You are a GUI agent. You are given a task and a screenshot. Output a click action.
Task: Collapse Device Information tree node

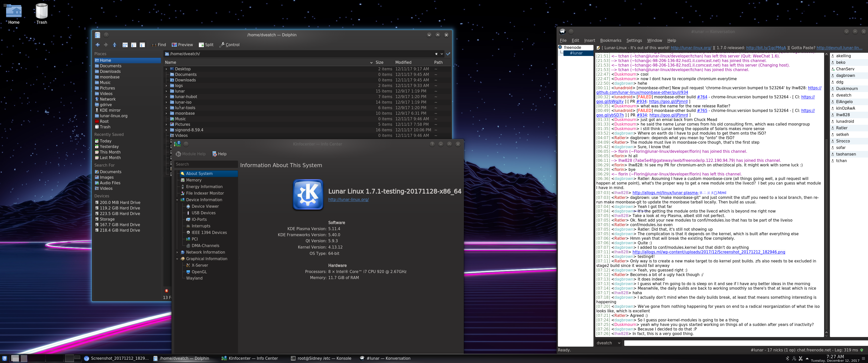click(177, 200)
